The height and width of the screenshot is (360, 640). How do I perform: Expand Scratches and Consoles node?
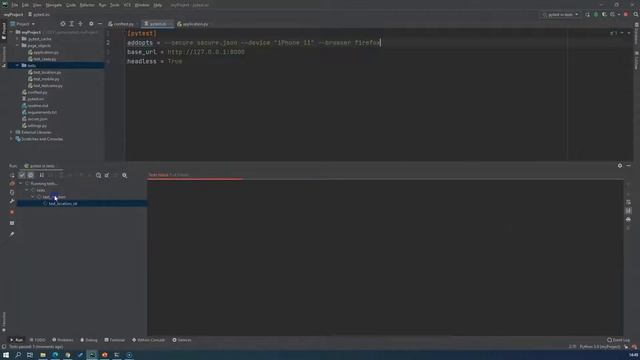click(x=11, y=139)
